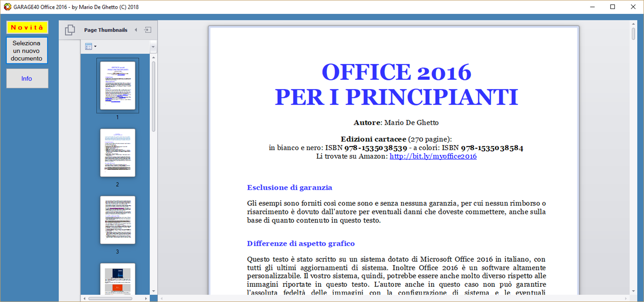Click the Differenze di aspetto grafico heading
The height and width of the screenshot is (302, 644).
point(301,243)
